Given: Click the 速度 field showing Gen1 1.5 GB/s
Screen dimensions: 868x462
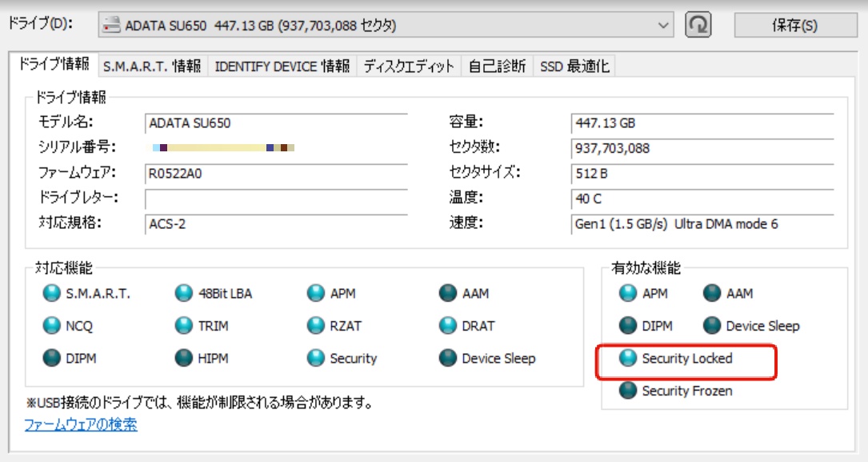Looking at the screenshot, I should 702,224.
